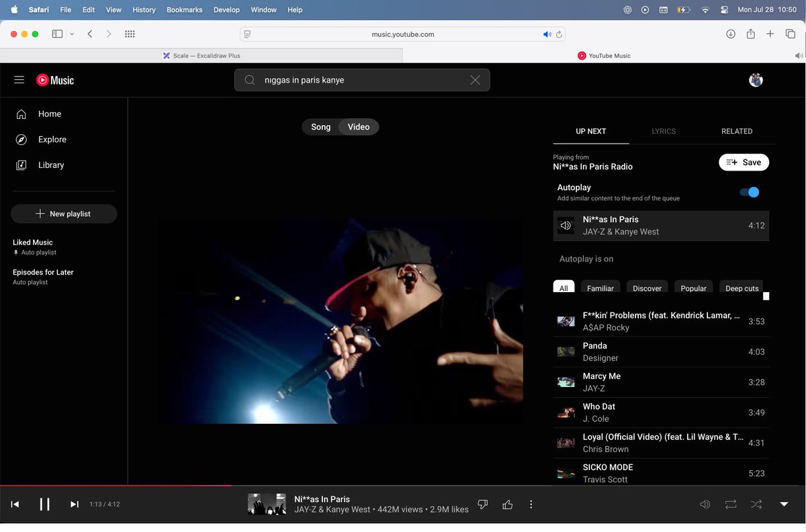Open the Safari share menu
The height and width of the screenshot is (532, 806).
(x=751, y=34)
